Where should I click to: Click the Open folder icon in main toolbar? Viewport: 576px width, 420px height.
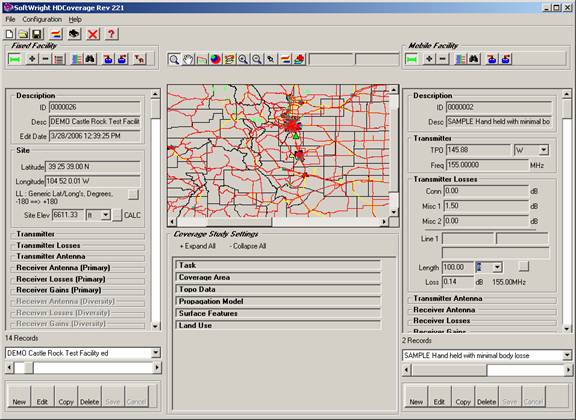pos(23,34)
